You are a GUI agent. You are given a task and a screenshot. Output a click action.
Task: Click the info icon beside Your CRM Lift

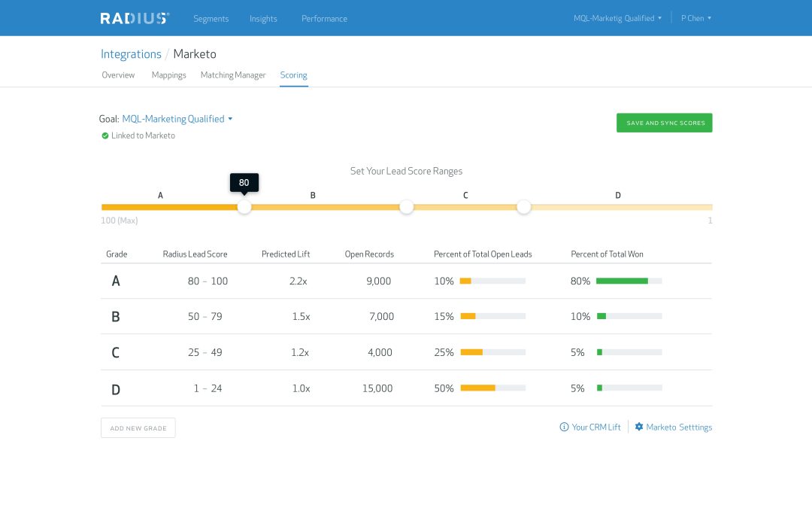tap(564, 427)
